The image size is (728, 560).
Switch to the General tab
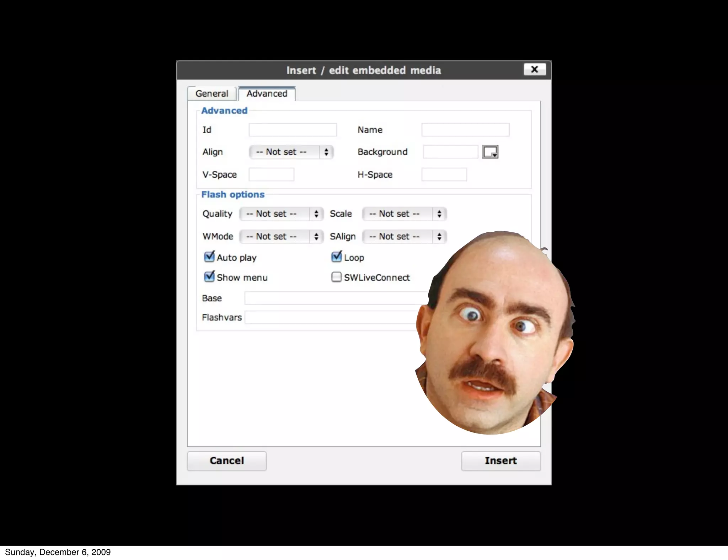coord(212,93)
